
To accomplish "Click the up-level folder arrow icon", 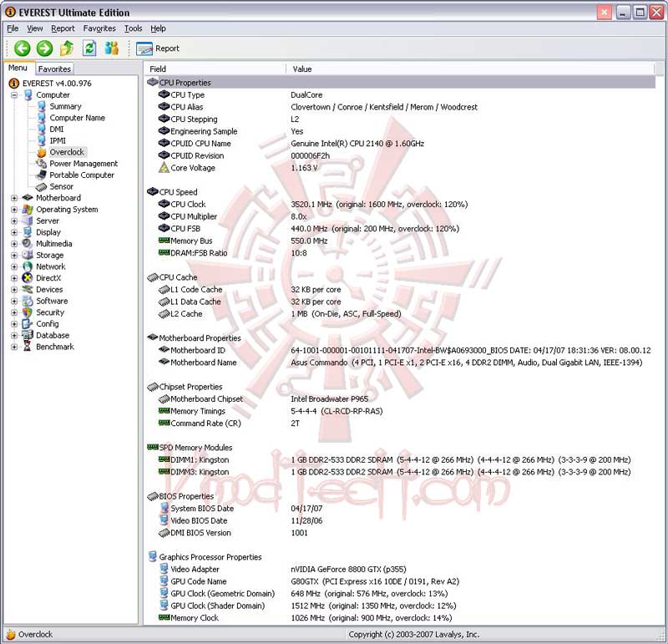I will pos(67,48).
